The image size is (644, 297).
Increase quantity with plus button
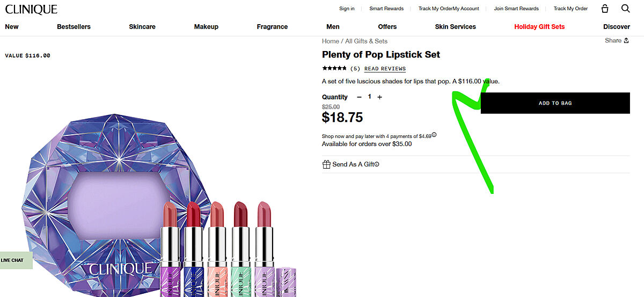(x=379, y=97)
